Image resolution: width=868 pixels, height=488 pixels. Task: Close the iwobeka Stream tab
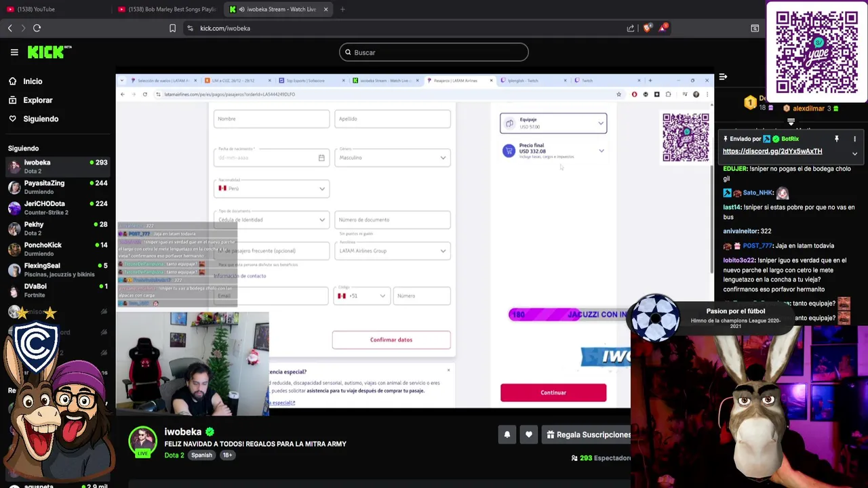[x=325, y=9]
